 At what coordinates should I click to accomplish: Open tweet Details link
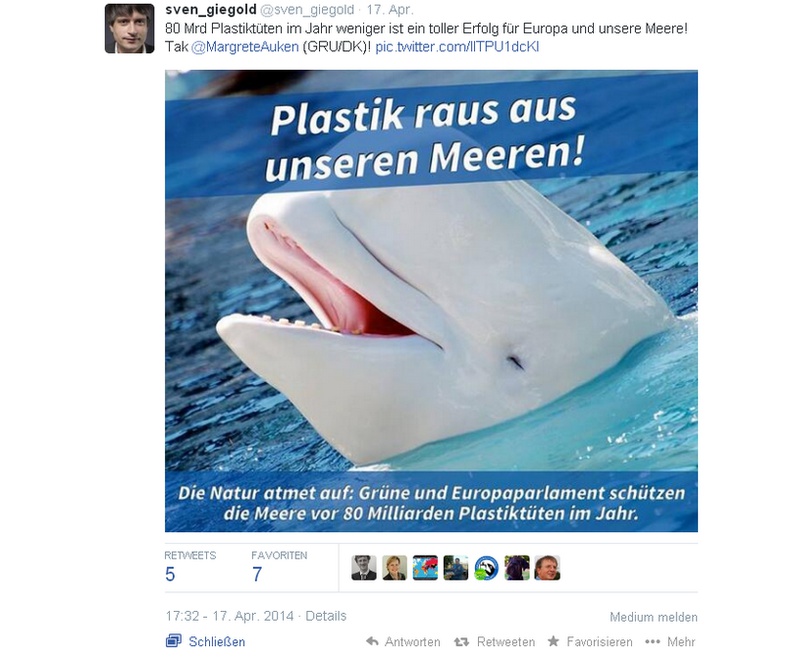[326, 616]
